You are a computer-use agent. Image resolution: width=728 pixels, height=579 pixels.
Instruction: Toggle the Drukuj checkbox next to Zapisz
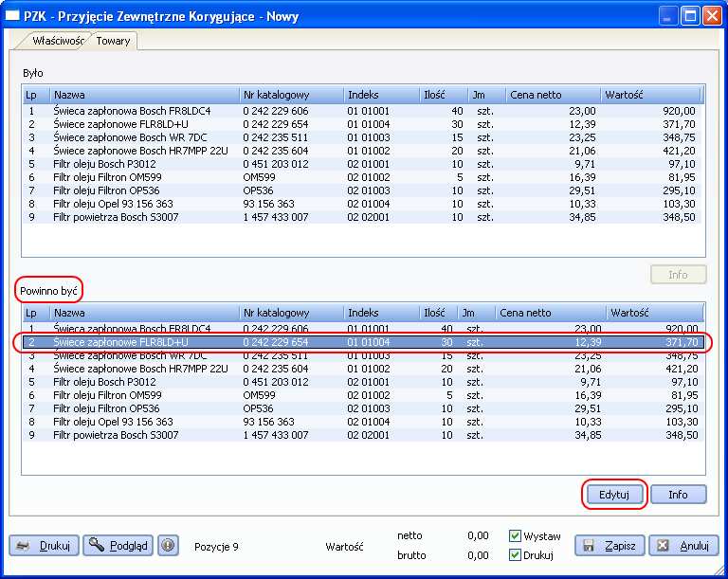pos(515,555)
